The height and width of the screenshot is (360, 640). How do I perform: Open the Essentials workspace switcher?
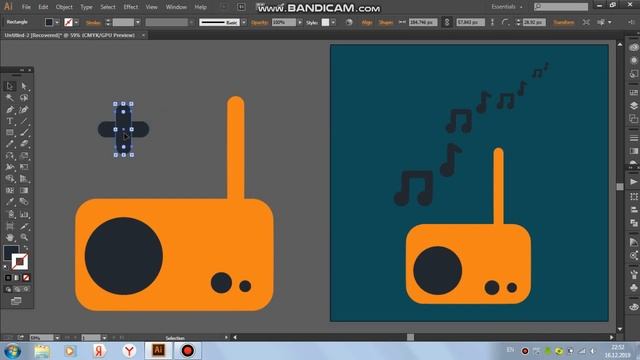[507, 7]
